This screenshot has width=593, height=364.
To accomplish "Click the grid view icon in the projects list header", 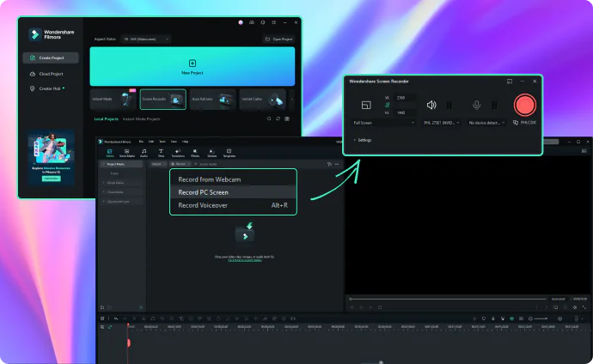I will (x=287, y=118).
